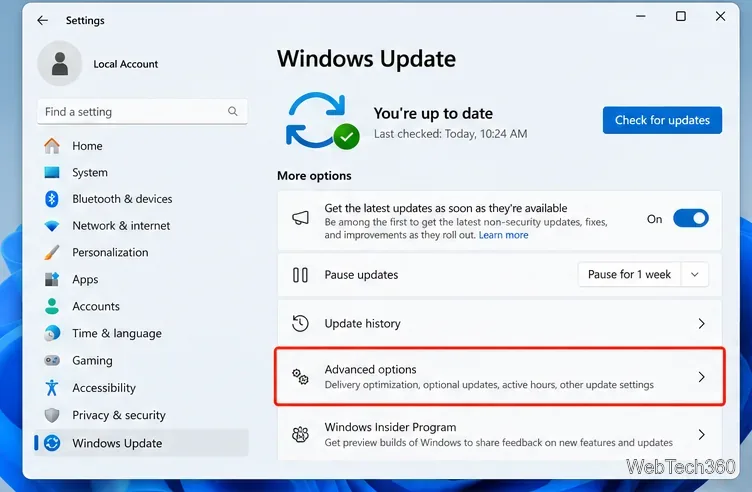This screenshot has width=752, height=492.
Task: Click the Check for updates button
Action: pos(662,120)
